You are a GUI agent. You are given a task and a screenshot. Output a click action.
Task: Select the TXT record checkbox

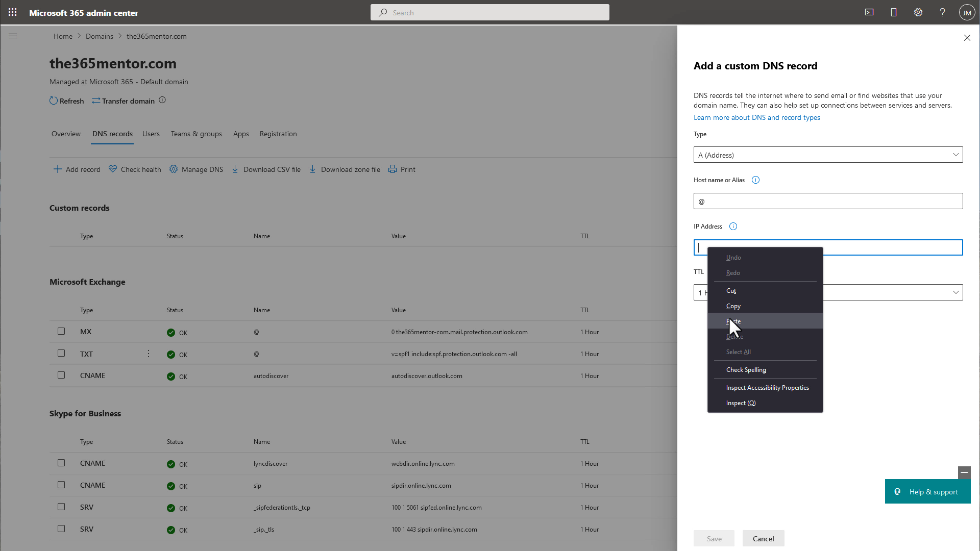[x=61, y=353]
